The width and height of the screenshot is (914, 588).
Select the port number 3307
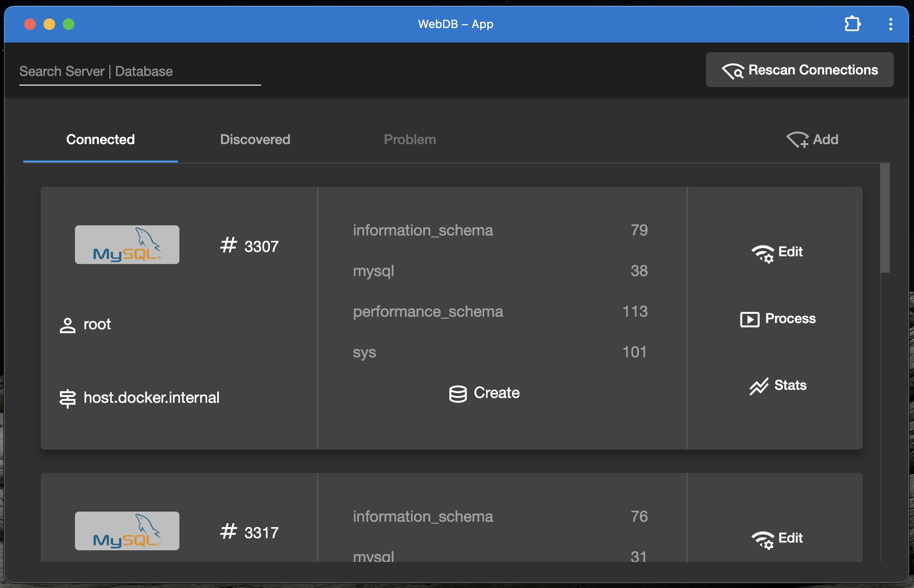[261, 247]
